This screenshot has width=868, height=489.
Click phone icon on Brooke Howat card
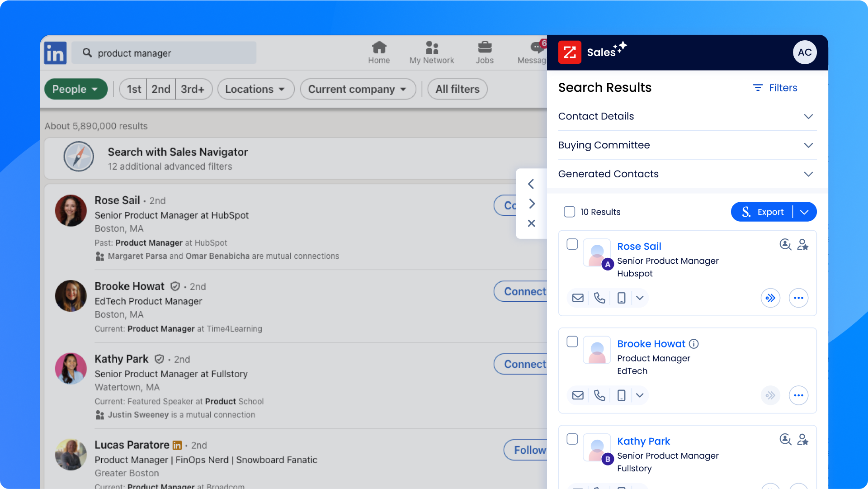click(599, 395)
